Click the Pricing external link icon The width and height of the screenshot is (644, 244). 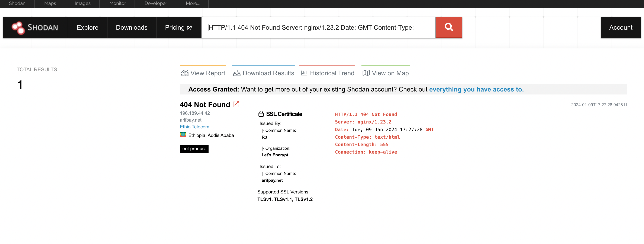click(x=189, y=28)
